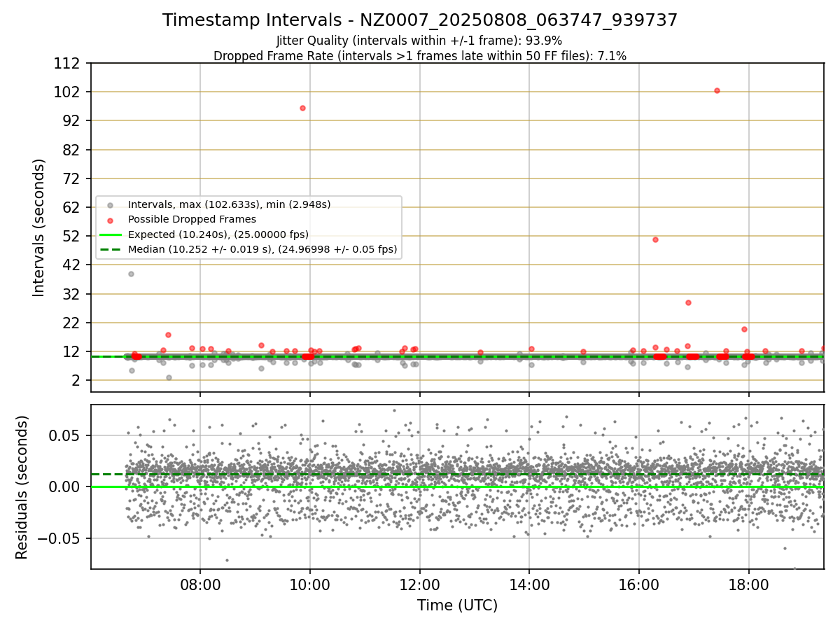Click the red dot marker in the legend
The width and height of the screenshot is (840, 630).
tap(110, 220)
